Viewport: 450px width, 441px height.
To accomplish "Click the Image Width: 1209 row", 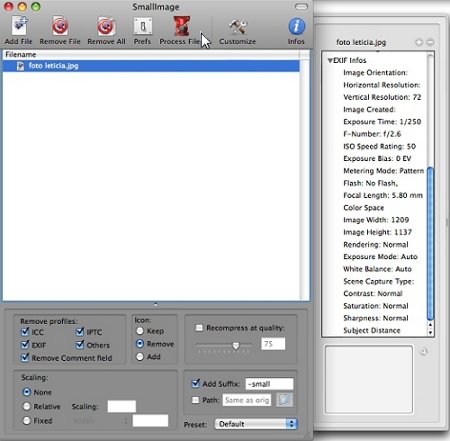I will pos(376,220).
